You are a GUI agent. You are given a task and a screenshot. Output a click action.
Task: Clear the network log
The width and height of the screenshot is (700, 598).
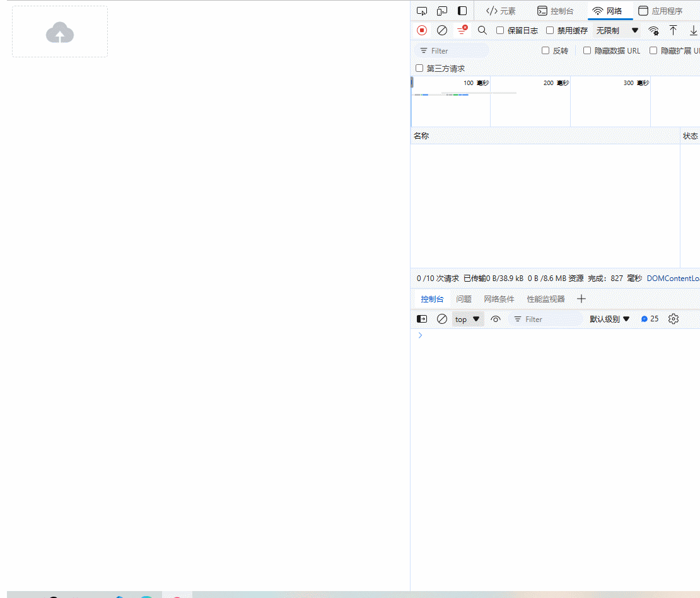click(x=442, y=30)
